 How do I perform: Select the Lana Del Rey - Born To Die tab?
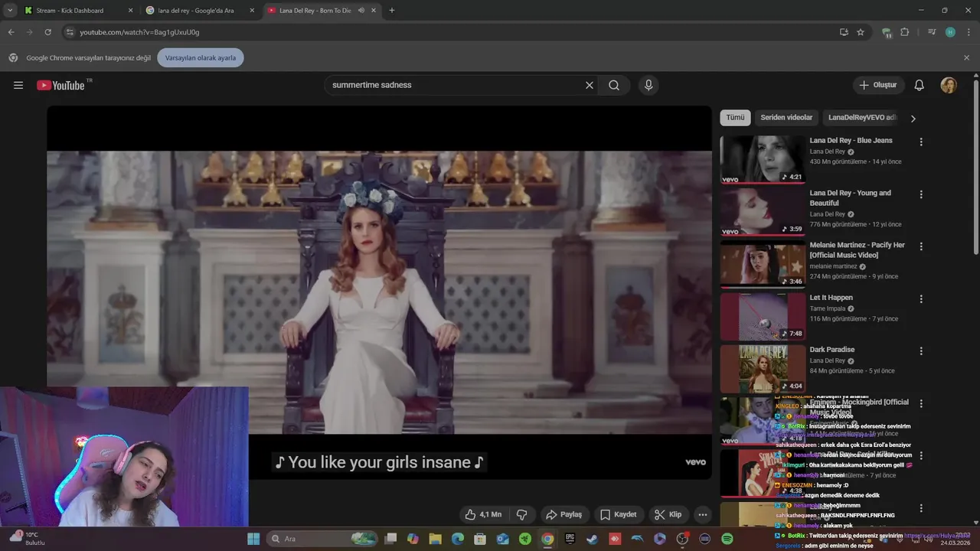[323, 11]
